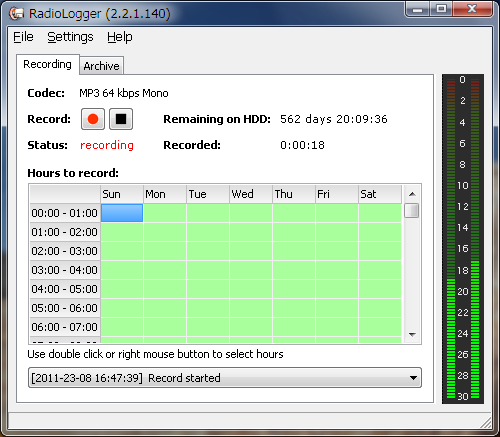
Task: Click the black Stop button
Action: pyautogui.click(x=121, y=119)
